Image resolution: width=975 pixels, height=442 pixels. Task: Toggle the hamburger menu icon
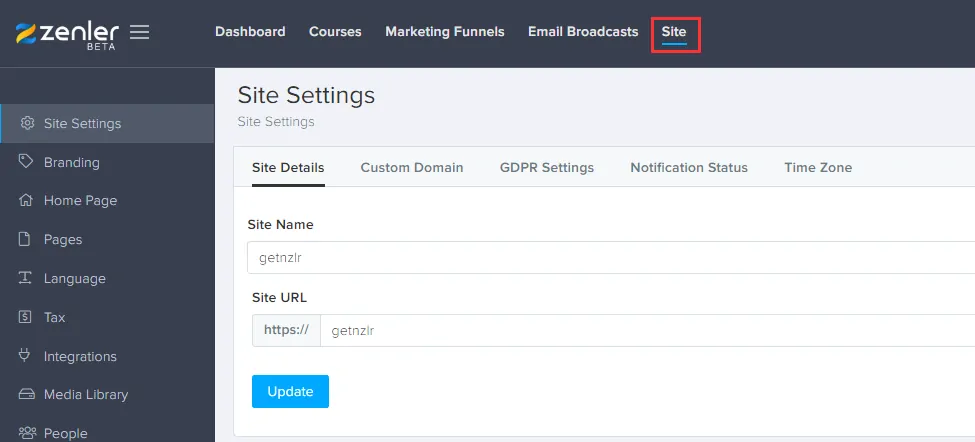[x=140, y=32]
